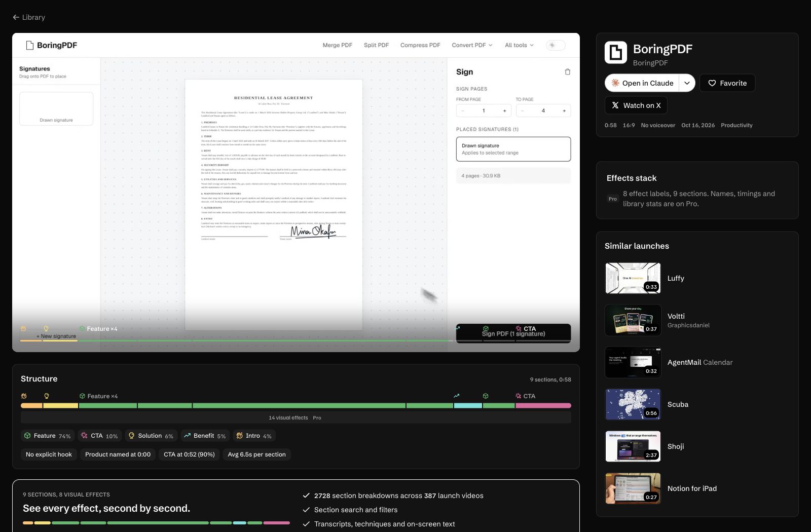Open the Luffy launch thumbnail
The height and width of the screenshot is (532, 811).
click(x=633, y=278)
